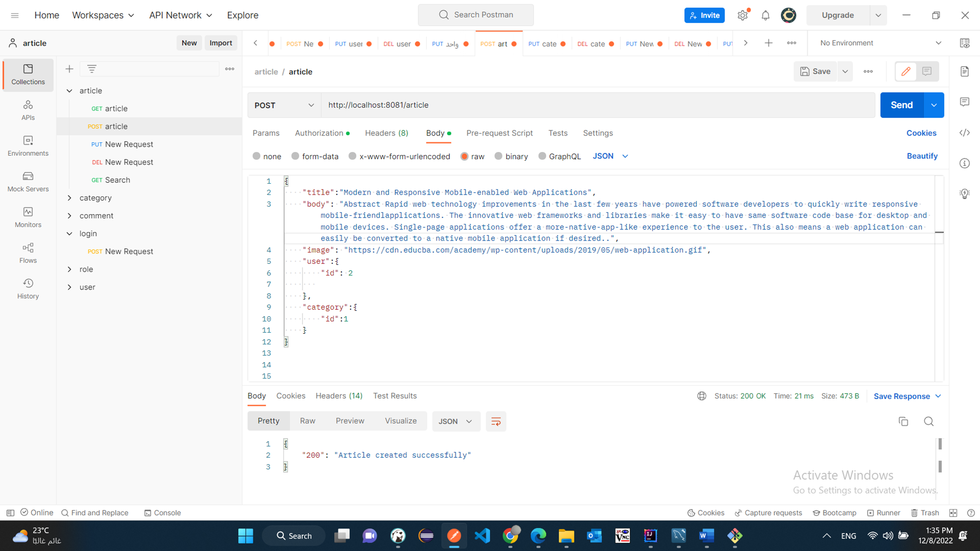This screenshot has height=551, width=980.
Task: Click the settings gear icon
Action: point(742,15)
